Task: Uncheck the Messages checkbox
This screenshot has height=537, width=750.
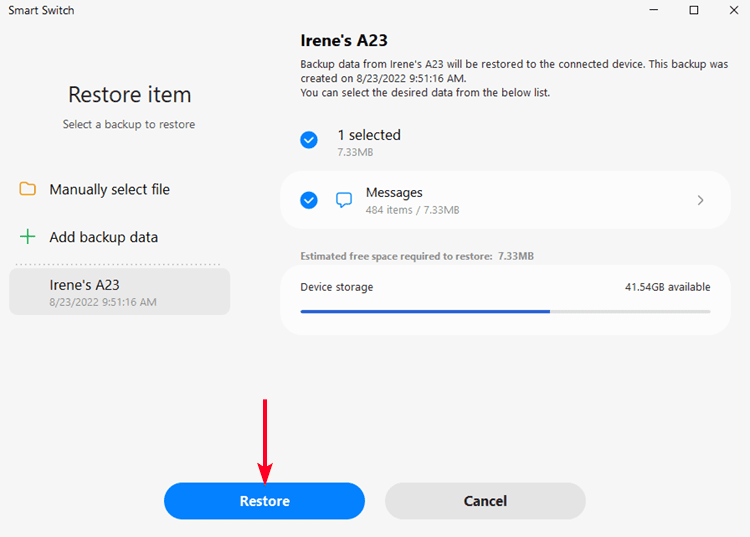Action: coord(309,200)
